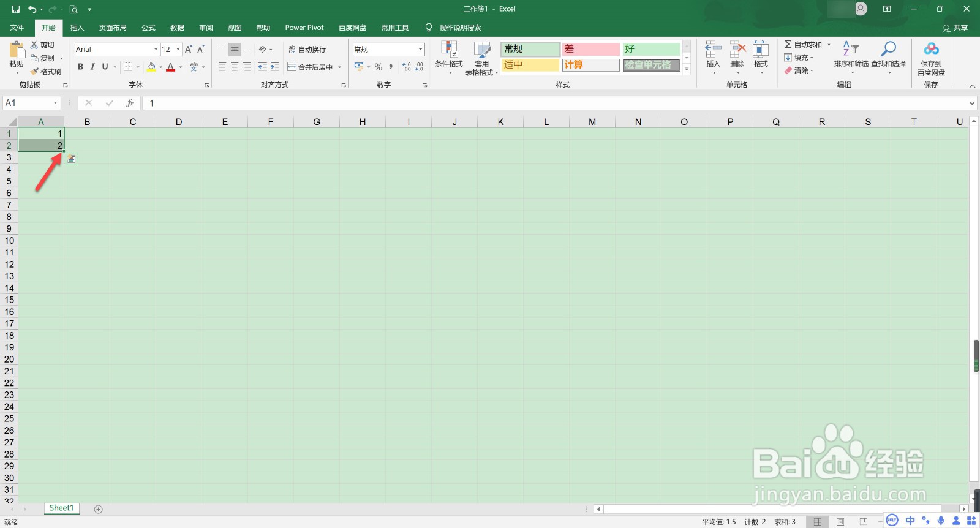Expand the formula bar
Image resolution: width=980 pixels, height=528 pixels.
pyautogui.click(x=972, y=103)
